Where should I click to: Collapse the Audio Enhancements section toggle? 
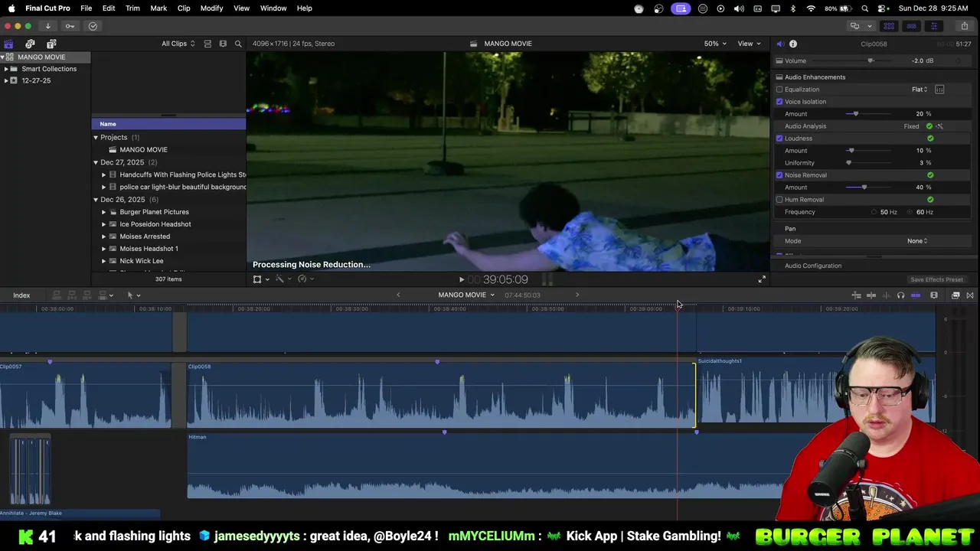(x=779, y=77)
